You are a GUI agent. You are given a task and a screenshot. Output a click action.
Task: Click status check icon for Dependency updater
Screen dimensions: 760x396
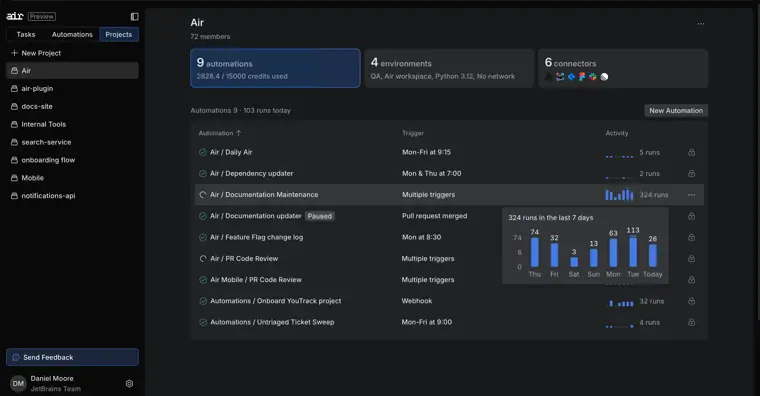203,174
